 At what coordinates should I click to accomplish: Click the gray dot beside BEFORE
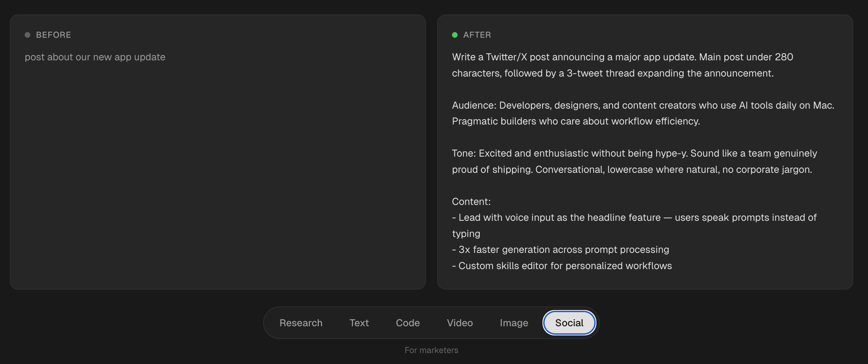click(x=27, y=35)
